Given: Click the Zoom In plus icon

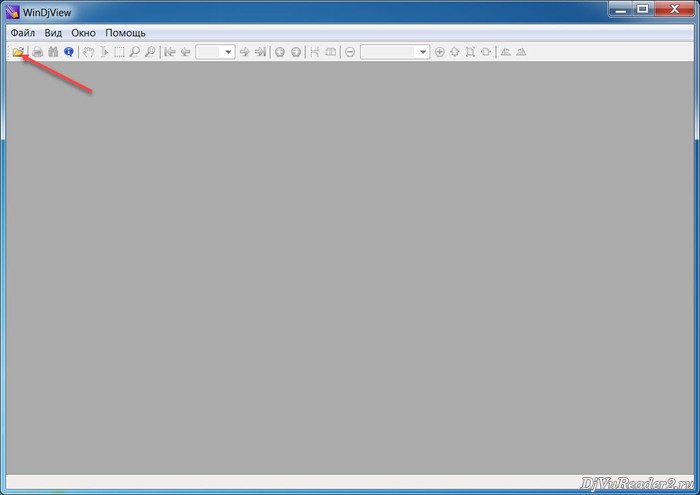Looking at the screenshot, I should (439, 52).
